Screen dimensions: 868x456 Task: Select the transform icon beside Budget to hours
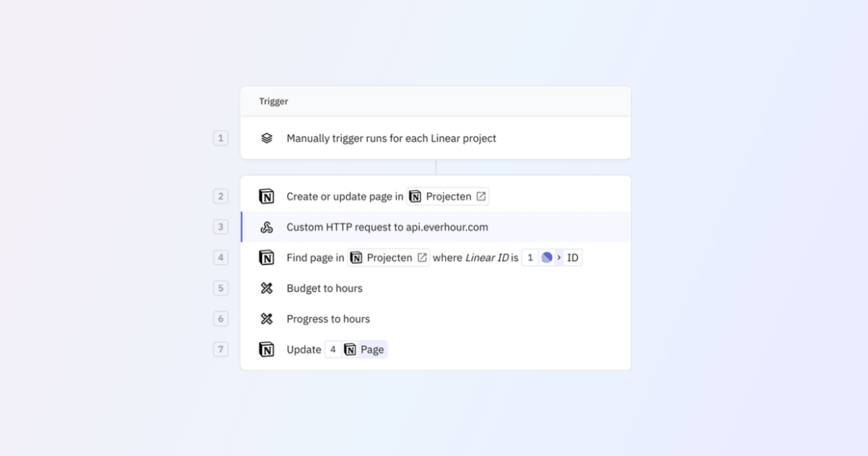(x=267, y=288)
